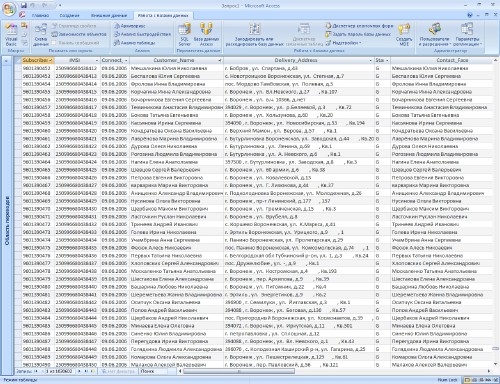Click the Save icon in quick access toolbar
Image resolution: width=500 pixels, height=384 pixels.
(23, 5)
